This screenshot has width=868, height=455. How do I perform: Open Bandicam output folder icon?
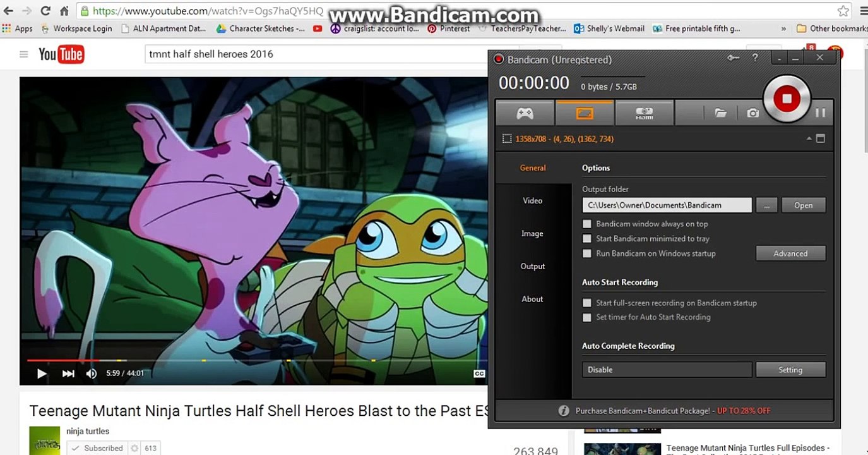point(720,113)
